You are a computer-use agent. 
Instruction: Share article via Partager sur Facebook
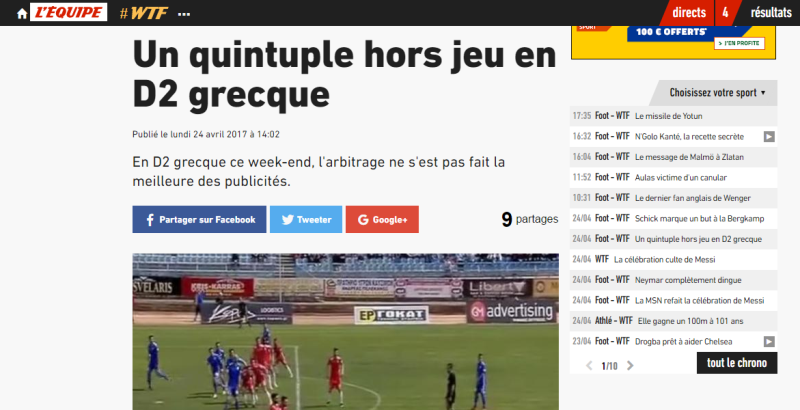click(199, 219)
